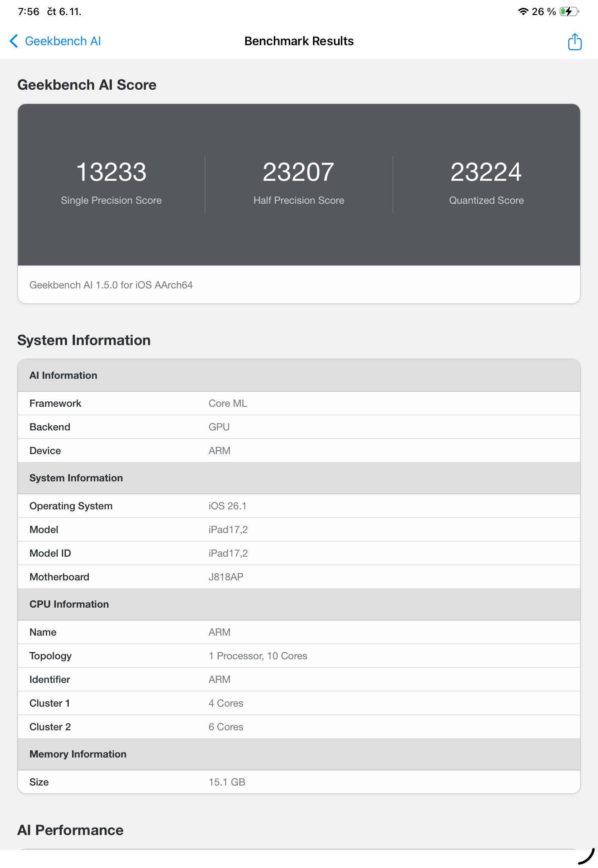Tap the Wi-Fi status icon
The height and width of the screenshot is (868, 598).
coord(523,11)
